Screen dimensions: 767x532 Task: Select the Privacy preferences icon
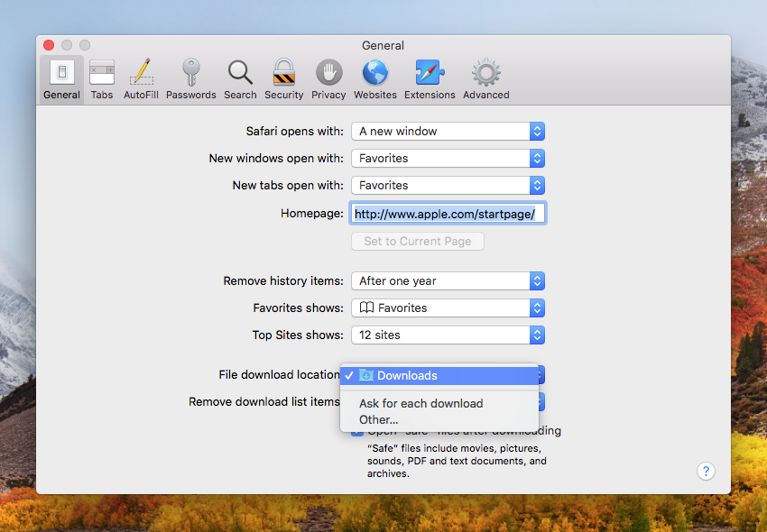point(328,78)
